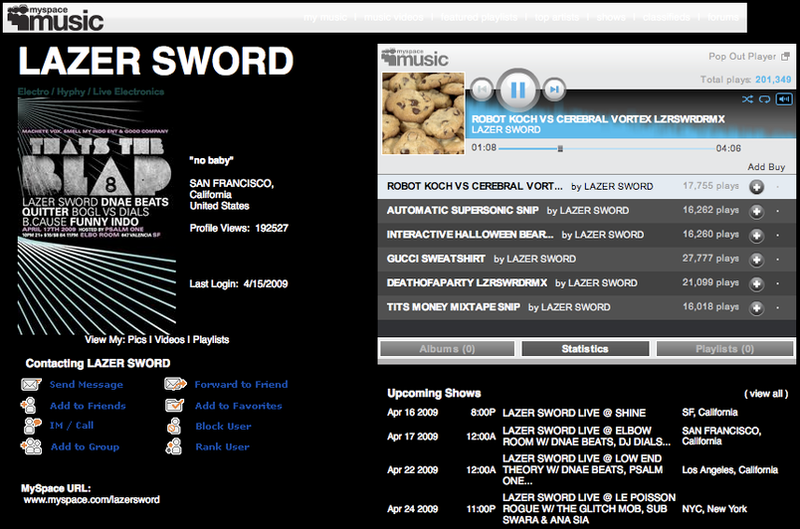Add DEATHOFAPARTY LZRSWRDRMX via plus icon
800x529 pixels.
pyautogui.click(x=757, y=283)
